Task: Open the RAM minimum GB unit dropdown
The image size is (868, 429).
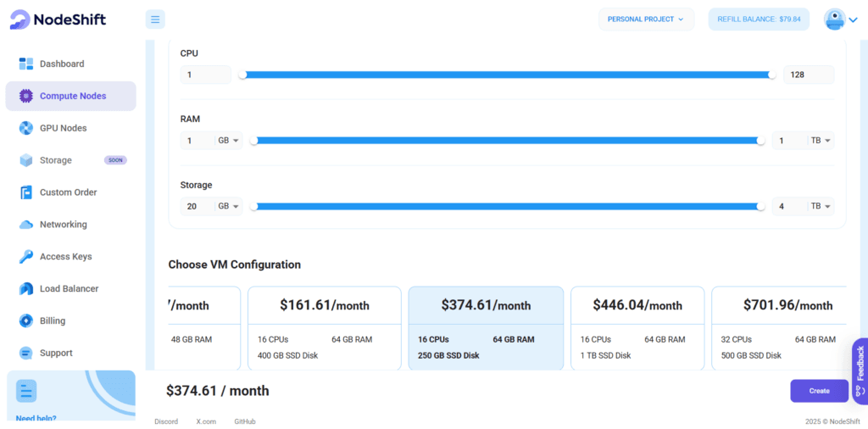Action: 230,141
